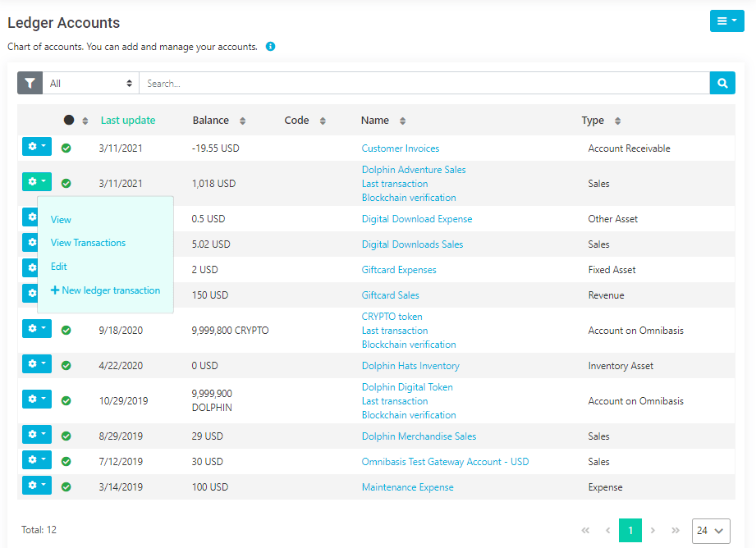The image size is (756, 548).
Task: Open the All filter dropdown
Action: coord(90,83)
